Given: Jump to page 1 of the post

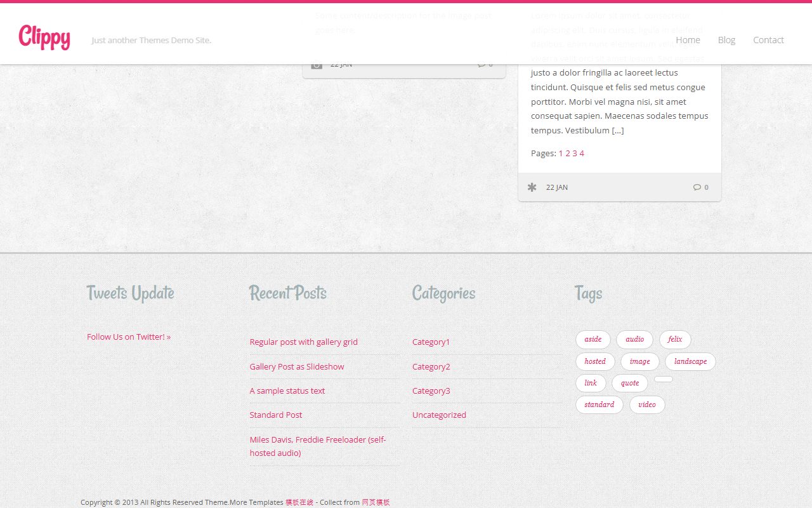Looking at the screenshot, I should click(561, 153).
